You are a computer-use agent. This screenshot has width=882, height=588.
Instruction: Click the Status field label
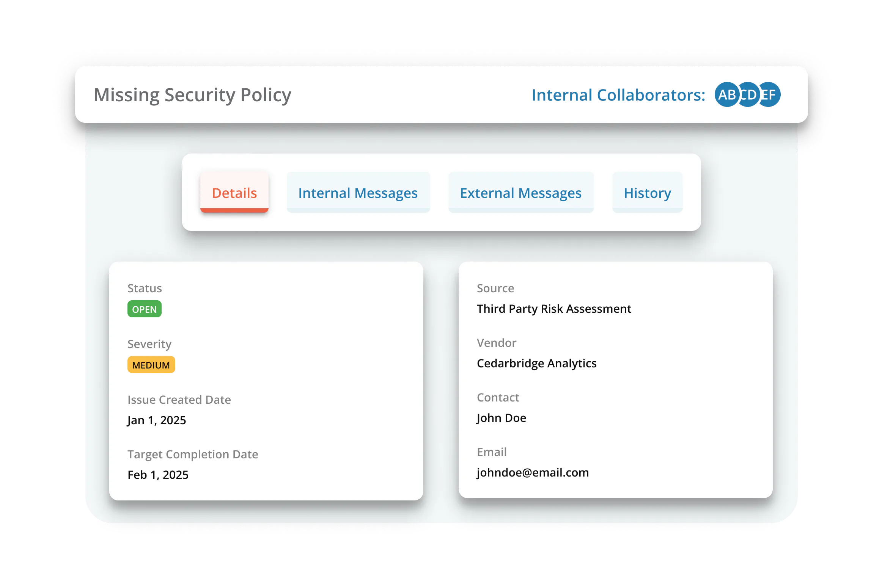(x=145, y=288)
